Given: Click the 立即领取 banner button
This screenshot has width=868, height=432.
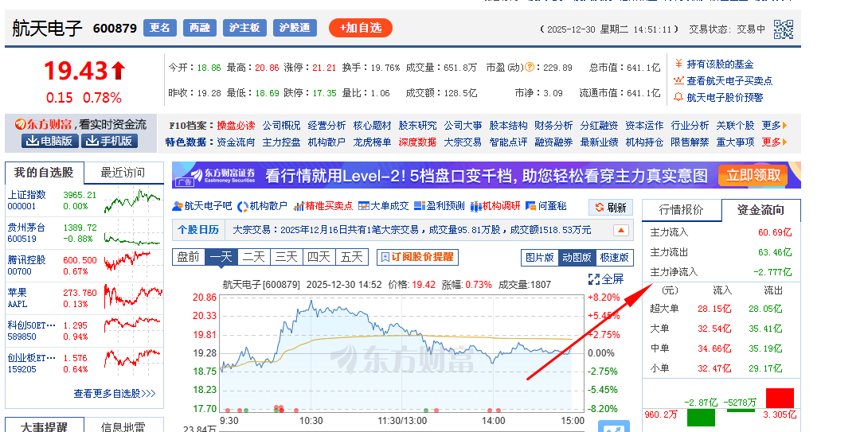Looking at the screenshot, I should pos(753,175).
